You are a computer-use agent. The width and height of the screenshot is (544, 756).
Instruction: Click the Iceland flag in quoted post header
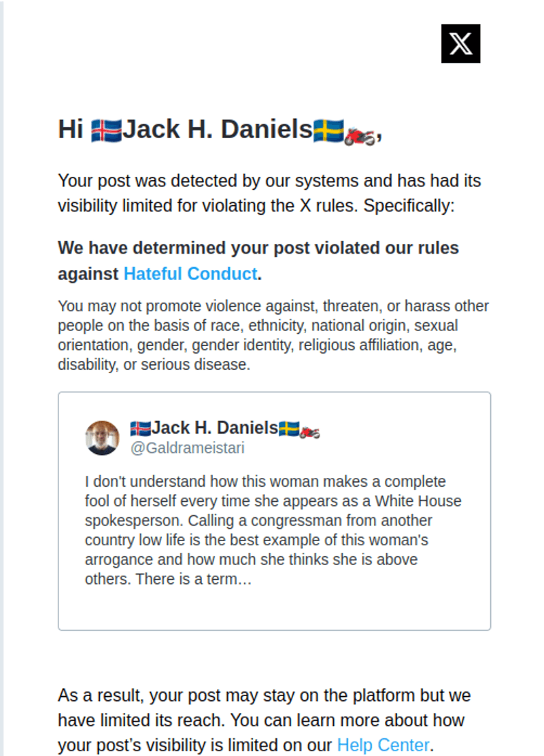click(141, 428)
